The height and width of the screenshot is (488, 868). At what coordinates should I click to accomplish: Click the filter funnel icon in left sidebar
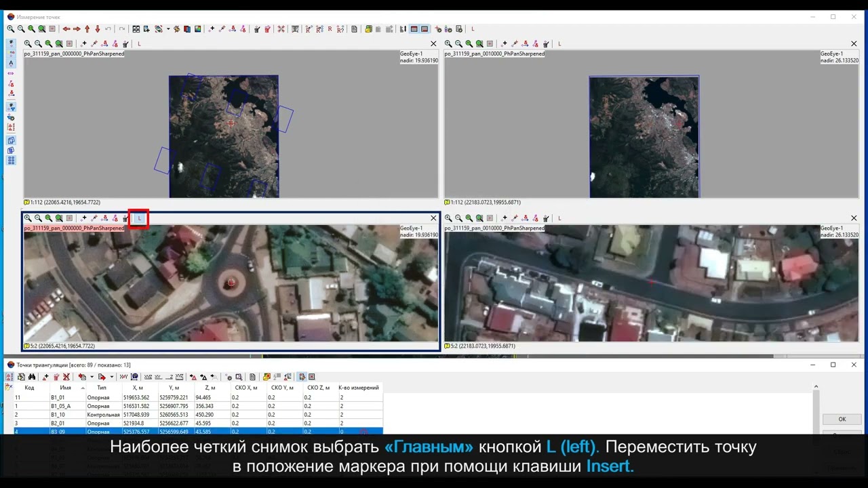(11, 107)
